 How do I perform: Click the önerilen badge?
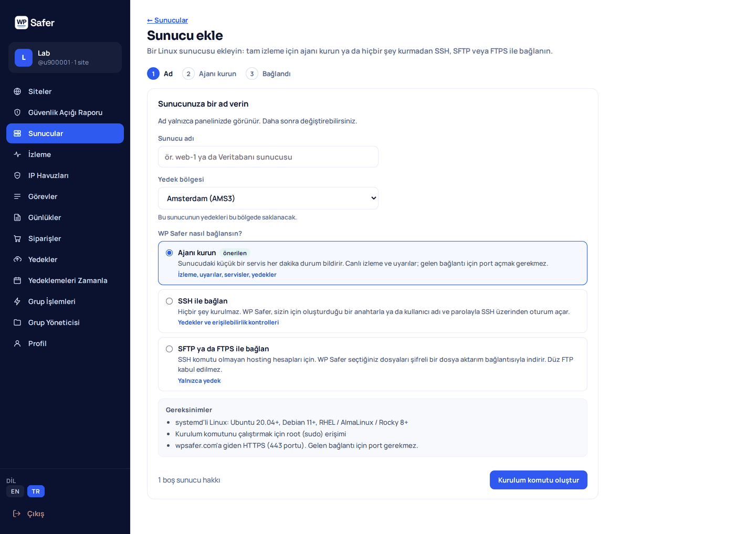point(235,253)
